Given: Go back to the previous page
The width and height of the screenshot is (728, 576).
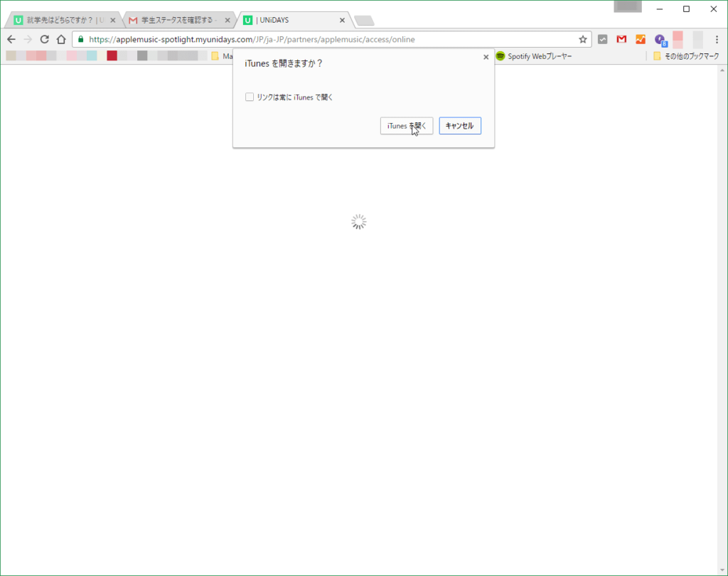Looking at the screenshot, I should (x=11, y=40).
